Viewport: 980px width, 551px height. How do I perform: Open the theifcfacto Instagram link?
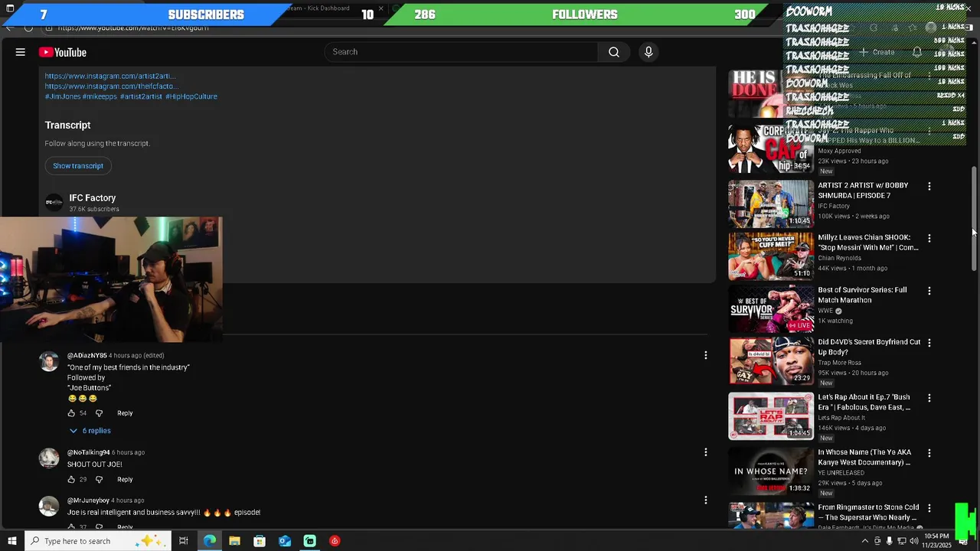(110, 86)
